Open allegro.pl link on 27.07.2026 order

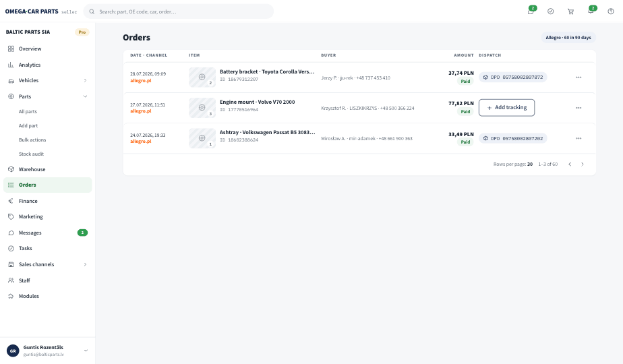tap(141, 111)
